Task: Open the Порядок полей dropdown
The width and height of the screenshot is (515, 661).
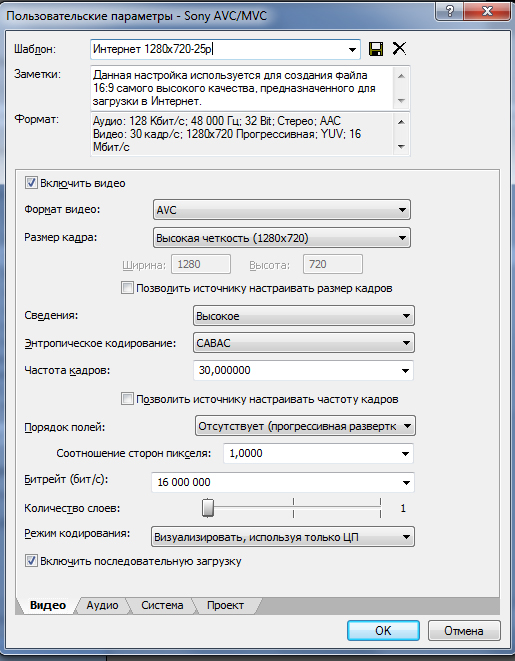Action: click(x=305, y=426)
